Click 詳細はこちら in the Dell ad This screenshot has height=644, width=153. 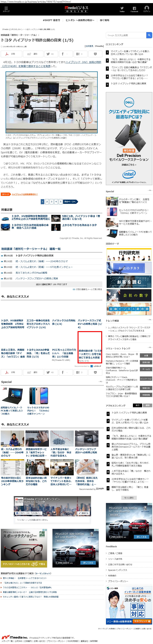click(129, 165)
